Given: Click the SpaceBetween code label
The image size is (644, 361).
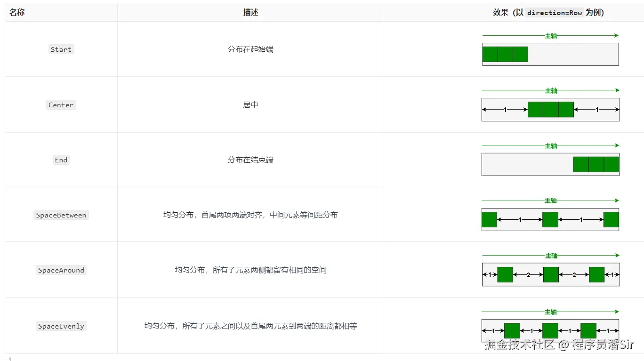Looking at the screenshot, I should click(61, 215).
